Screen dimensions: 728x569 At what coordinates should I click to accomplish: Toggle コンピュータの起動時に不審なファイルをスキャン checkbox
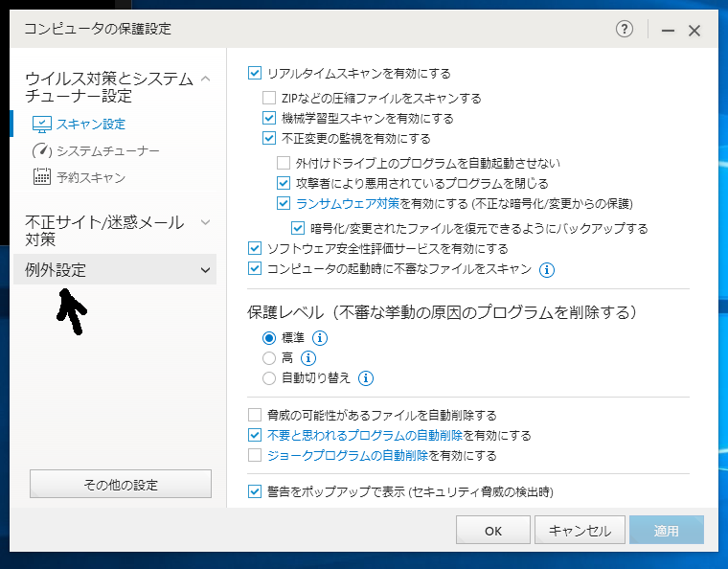[255, 268]
